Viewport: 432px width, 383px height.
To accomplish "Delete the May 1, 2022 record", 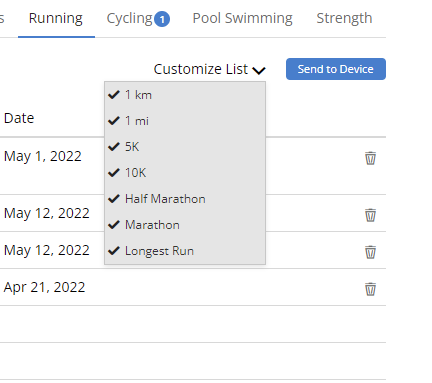I will coord(370,158).
